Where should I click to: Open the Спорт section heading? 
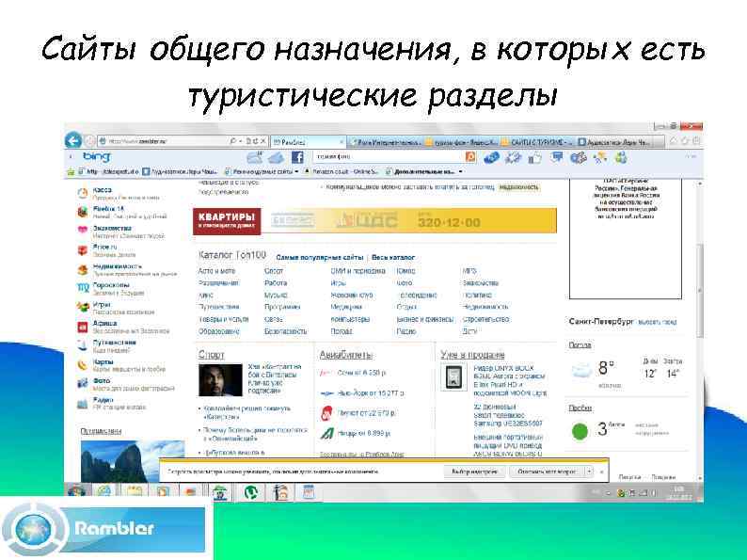pyautogui.click(x=211, y=355)
